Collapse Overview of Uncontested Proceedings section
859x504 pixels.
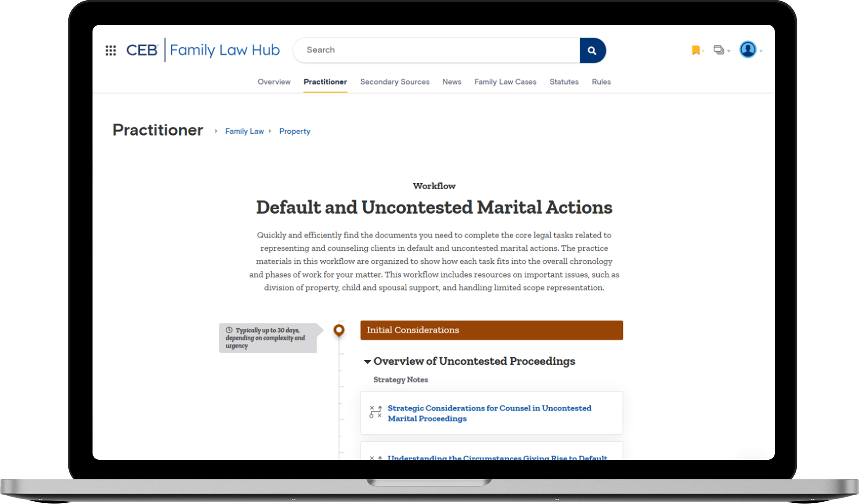coord(367,361)
